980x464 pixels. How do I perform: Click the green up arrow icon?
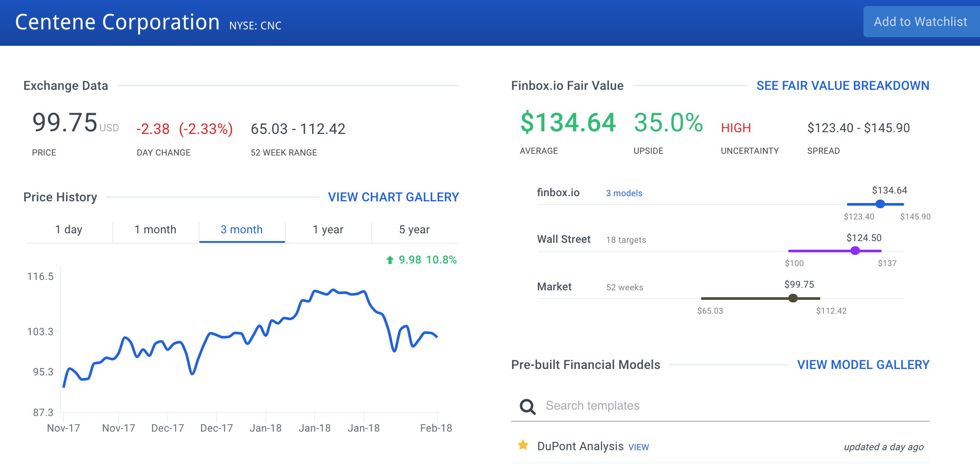(x=390, y=260)
